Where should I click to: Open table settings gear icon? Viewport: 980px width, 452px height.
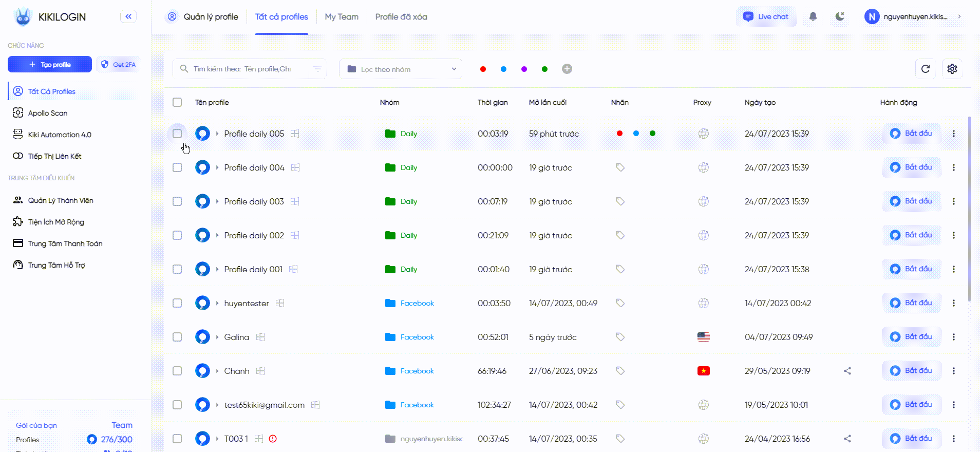coord(952,69)
